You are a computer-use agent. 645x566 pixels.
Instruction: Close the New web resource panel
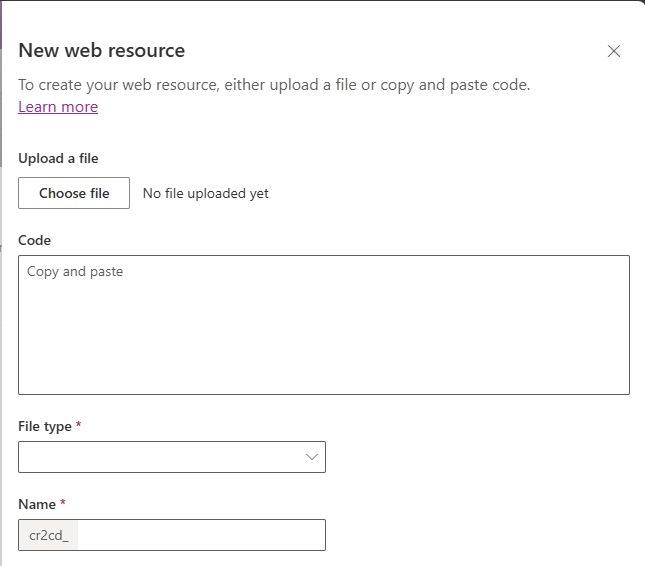[614, 51]
